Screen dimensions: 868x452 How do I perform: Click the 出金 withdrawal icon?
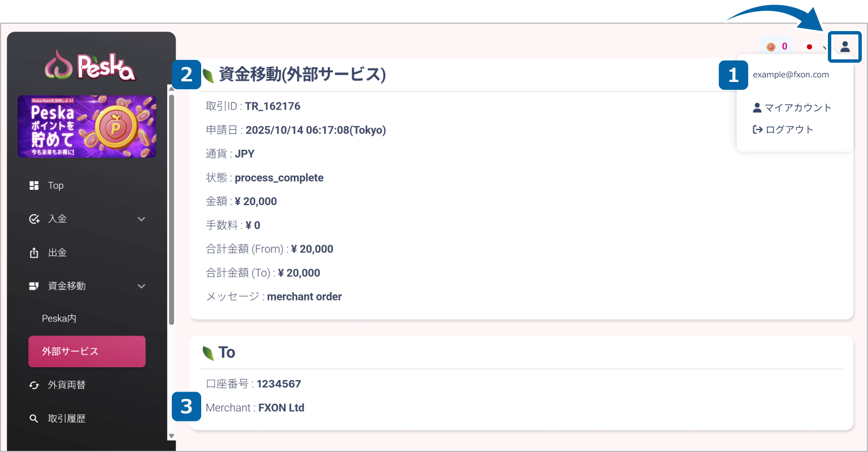click(x=34, y=253)
